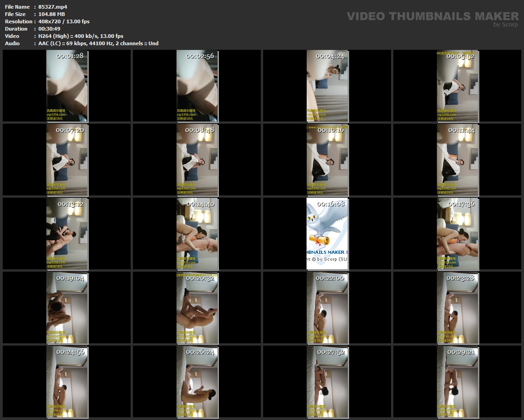524x420 pixels.
Task: Select the last thumbnail at 00:29:21
Action: (x=458, y=382)
